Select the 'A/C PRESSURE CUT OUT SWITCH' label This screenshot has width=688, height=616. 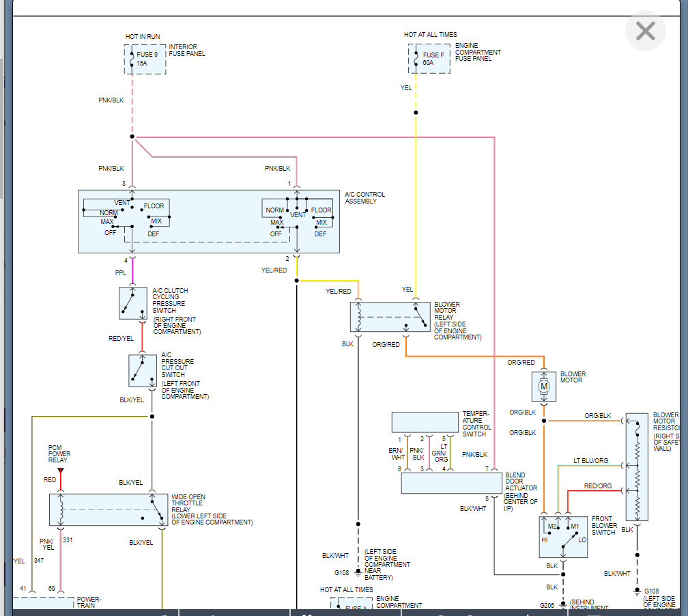pyautogui.click(x=177, y=365)
